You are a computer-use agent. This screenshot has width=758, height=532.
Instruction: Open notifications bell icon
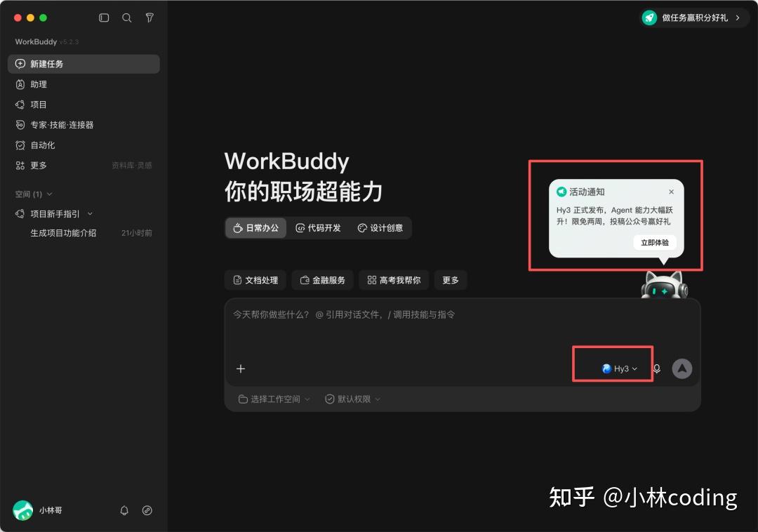124,510
